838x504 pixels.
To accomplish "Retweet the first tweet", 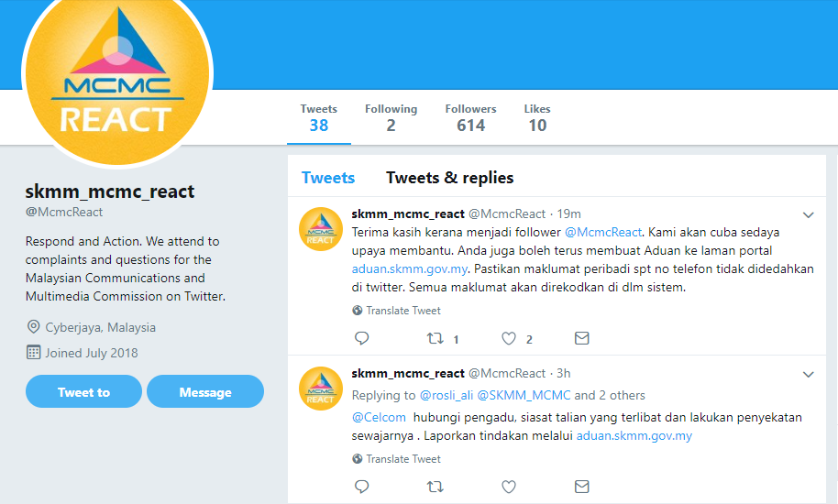I will point(436,338).
